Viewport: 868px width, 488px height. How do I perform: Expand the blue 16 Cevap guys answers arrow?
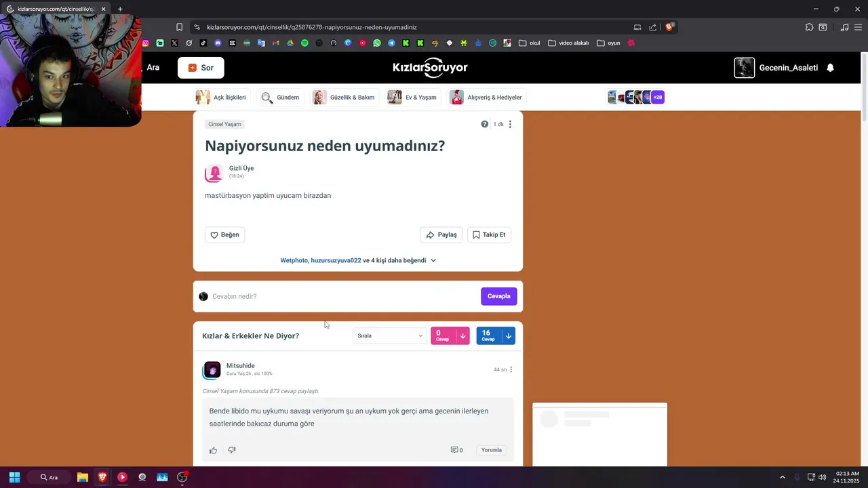point(508,335)
